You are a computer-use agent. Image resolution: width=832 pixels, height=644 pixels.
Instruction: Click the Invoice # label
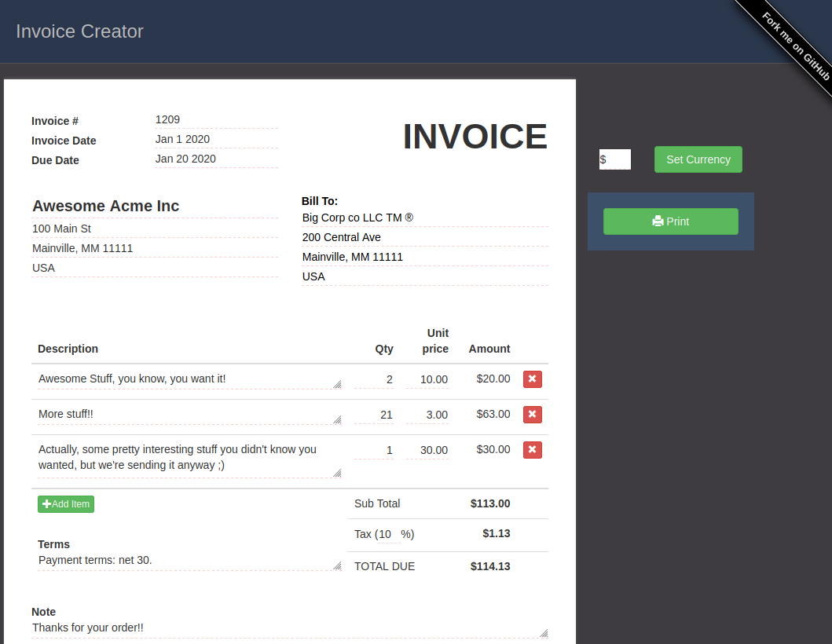point(55,121)
